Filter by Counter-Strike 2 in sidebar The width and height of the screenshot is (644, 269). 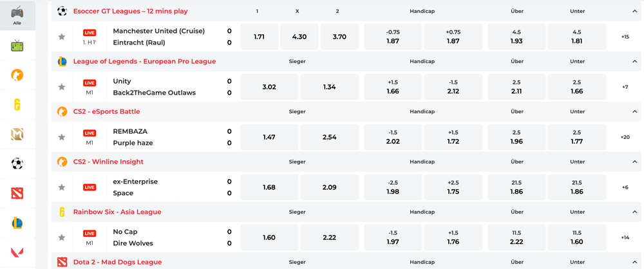tap(17, 75)
